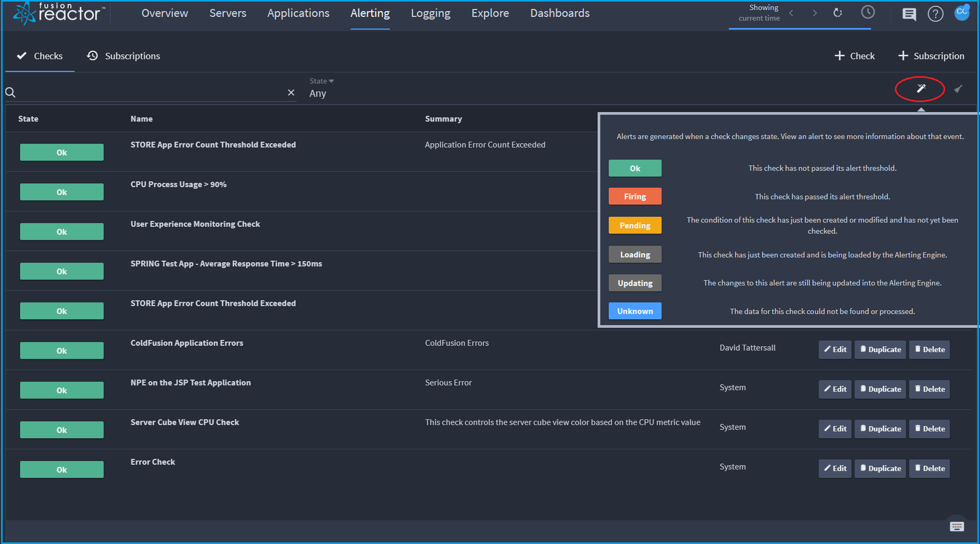Click the search magnifier icon
This screenshot has width=980, height=544.
pos(11,93)
